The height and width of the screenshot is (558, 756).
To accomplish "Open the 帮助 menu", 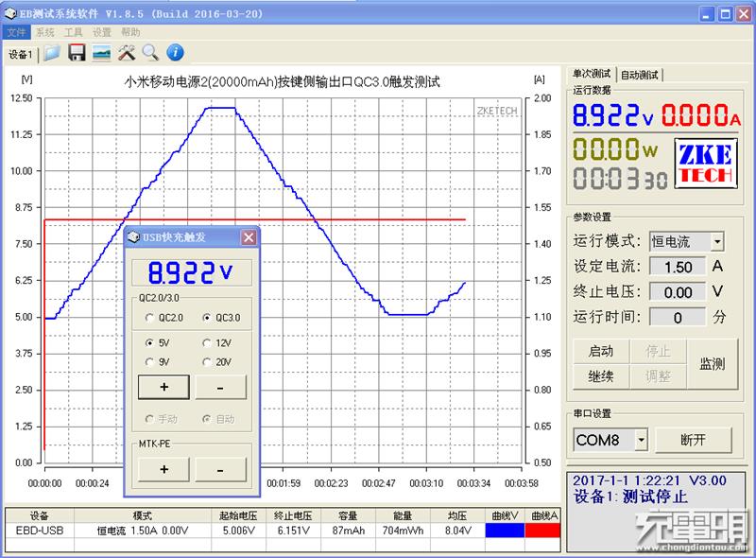I will point(130,32).
